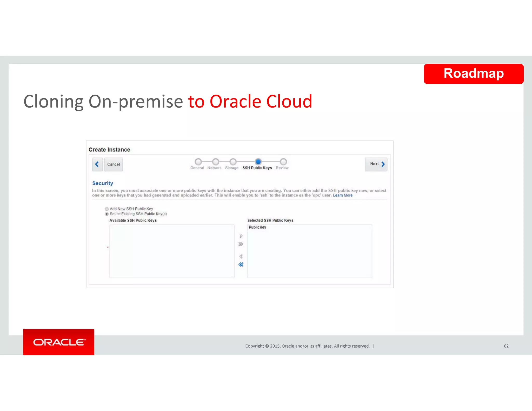
Task: Click the Oracle logo
Action: pos(59,342)
